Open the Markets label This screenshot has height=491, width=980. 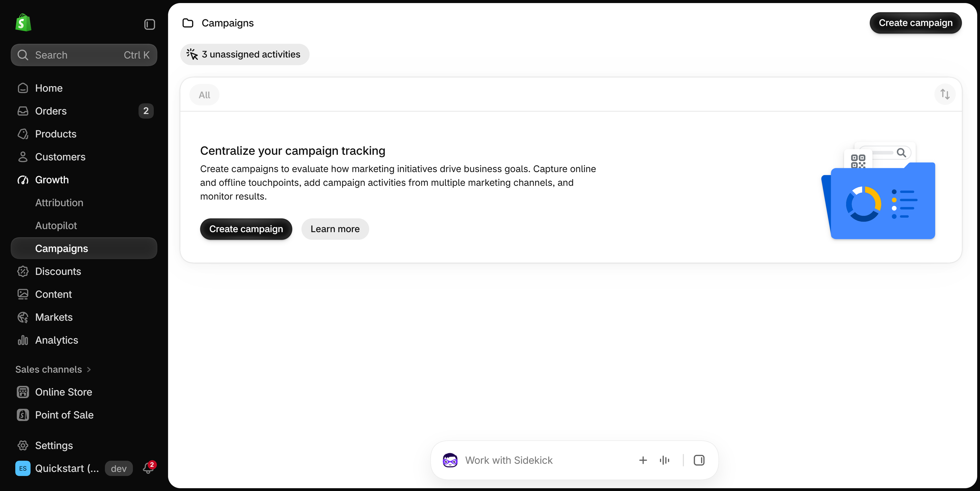click(54, 317)
